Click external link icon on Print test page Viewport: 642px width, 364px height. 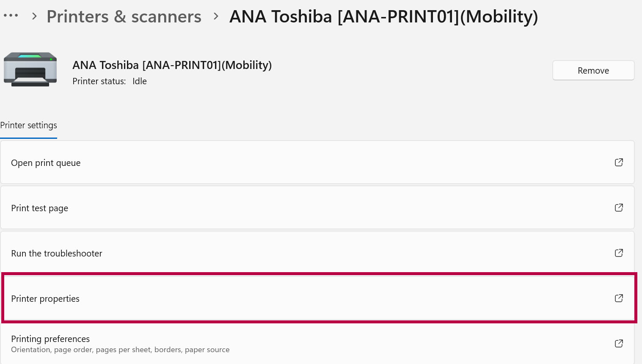point(619,208)
